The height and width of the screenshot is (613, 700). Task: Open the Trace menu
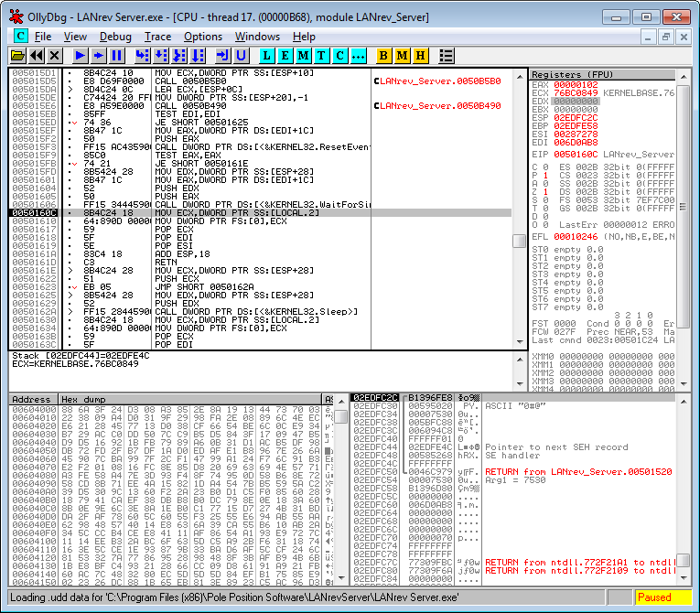click(157, 37)
